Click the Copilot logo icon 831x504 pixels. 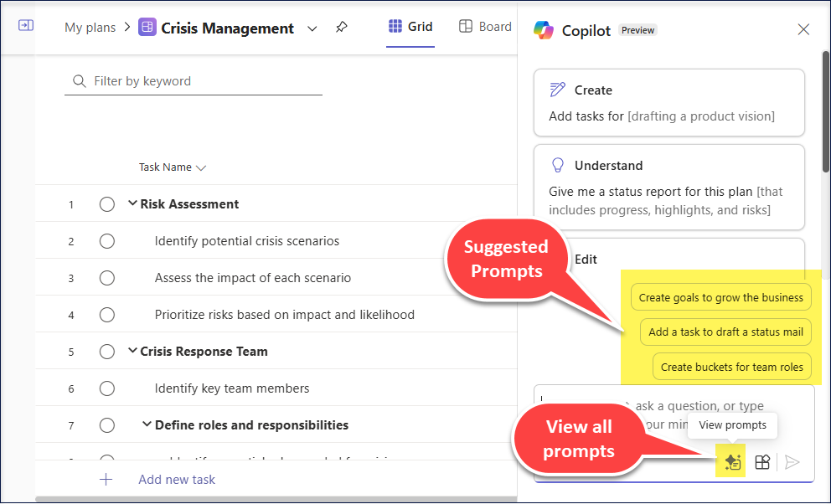(x=545, y=30)
